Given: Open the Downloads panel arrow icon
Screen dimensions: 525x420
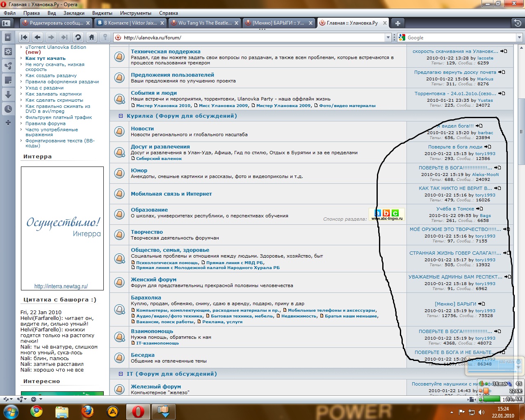Looking at the screenshot, I should [8, 94].
